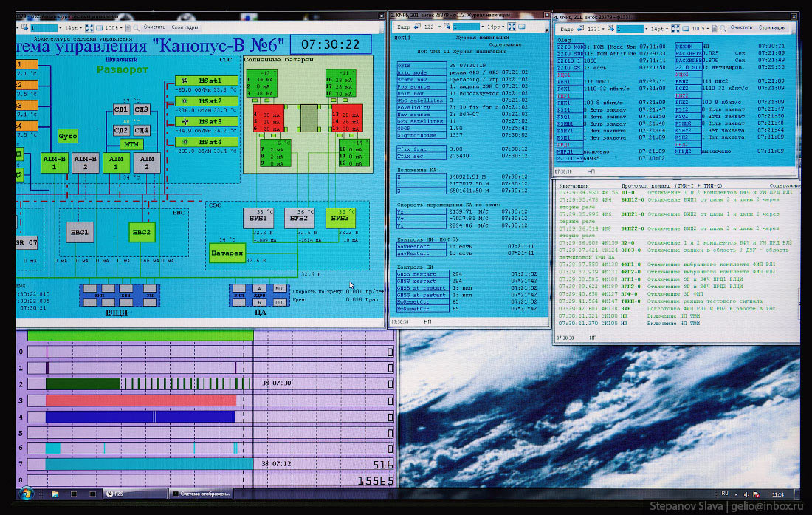Select the MSat1 reaction wheel block
The image size is (812, 515).
[206, 80]
